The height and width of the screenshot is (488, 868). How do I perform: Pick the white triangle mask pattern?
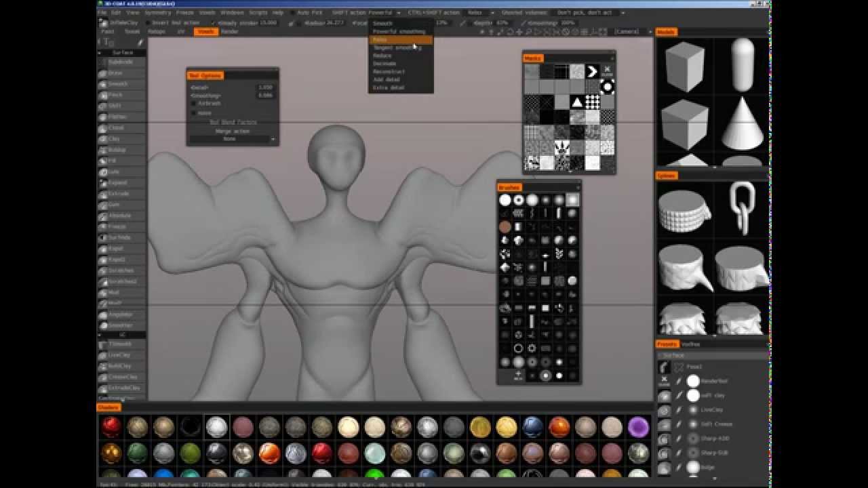(x=577, y=102)
